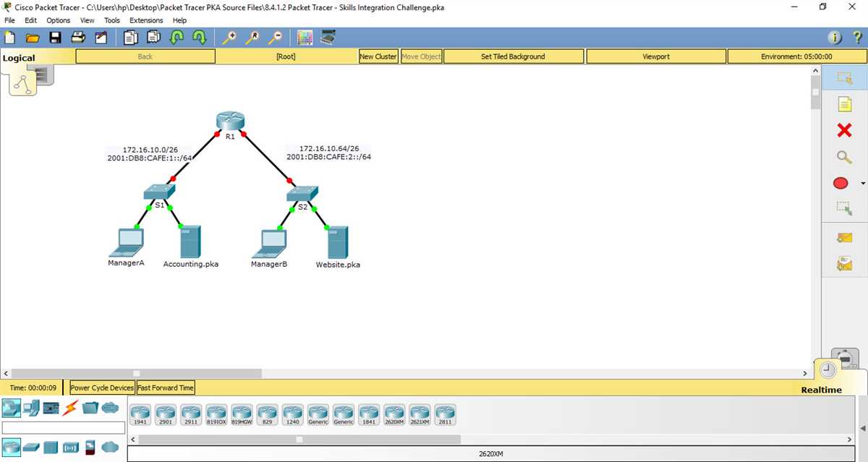Image resolution: width=868 pixels, height=462 pixels.
Task: Select the Routers subcategory
Action: (11, 446)
